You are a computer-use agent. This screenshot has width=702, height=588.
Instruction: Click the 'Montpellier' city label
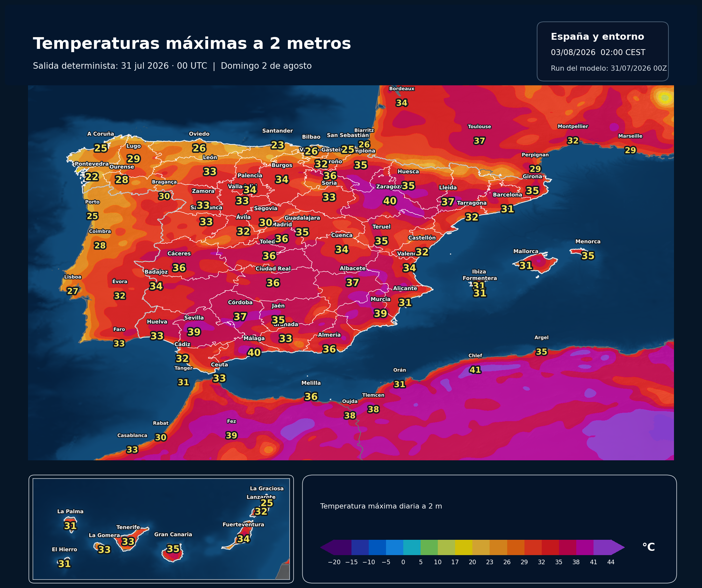[x=573, y=126]
